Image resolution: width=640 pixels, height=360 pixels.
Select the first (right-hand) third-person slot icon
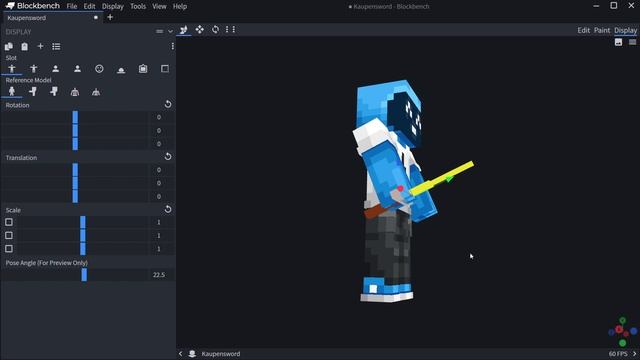(x=12, y=69)
